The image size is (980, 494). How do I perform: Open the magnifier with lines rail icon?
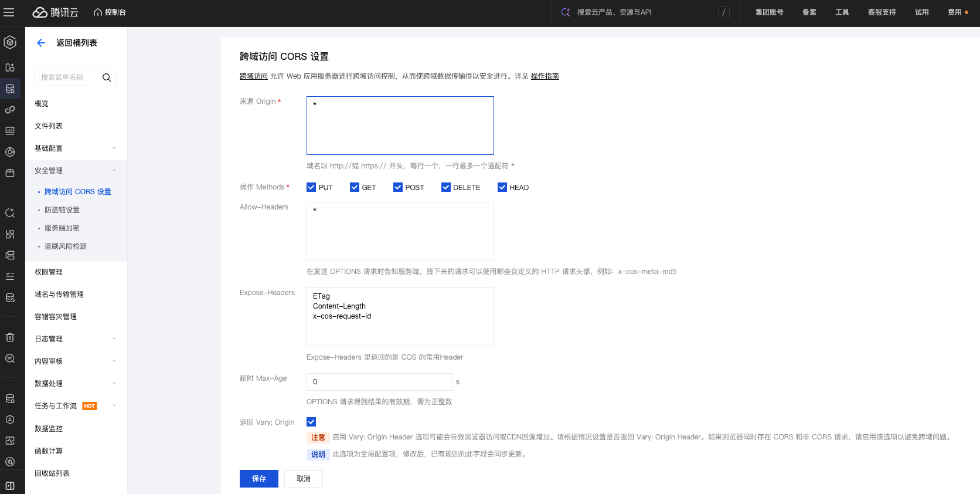pos(10,358)
